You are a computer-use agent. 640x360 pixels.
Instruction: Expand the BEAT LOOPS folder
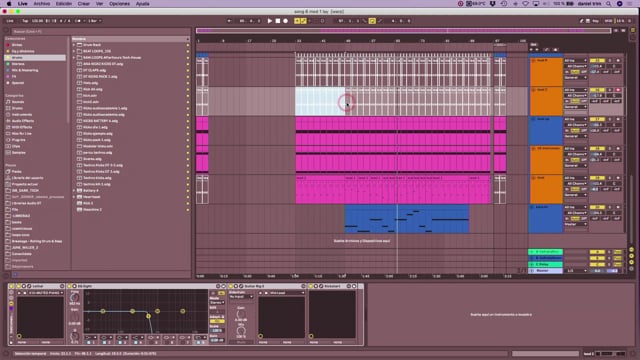(x=74, y=51)
